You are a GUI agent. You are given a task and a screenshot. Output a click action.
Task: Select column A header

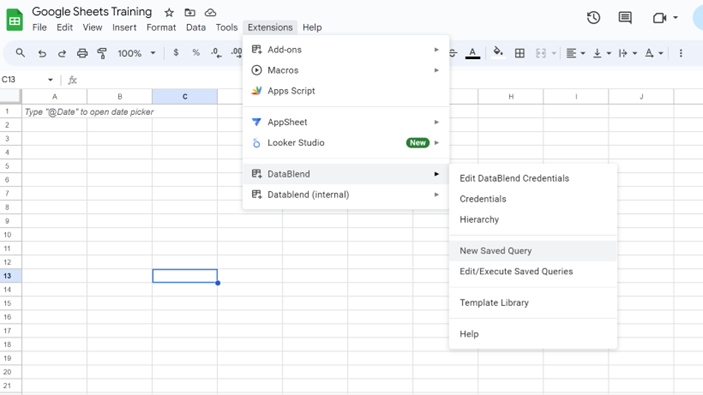(x=55, y=97)
